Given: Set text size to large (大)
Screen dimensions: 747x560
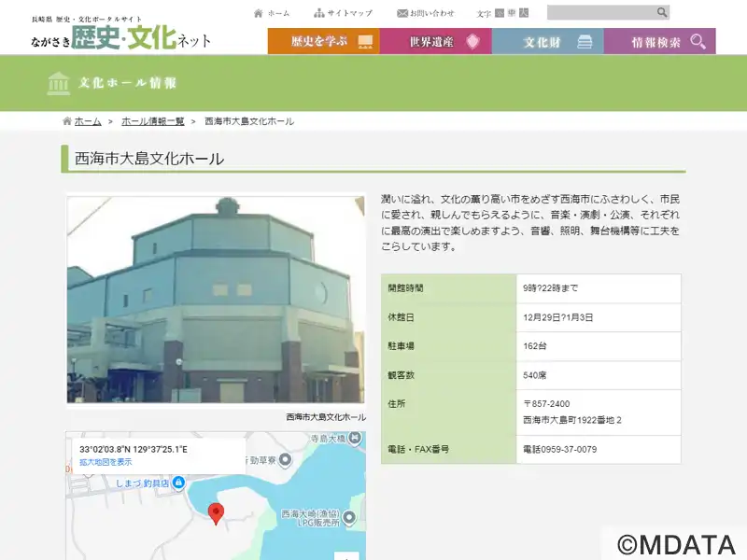Looking at the screenshot, I should [524, 13].
